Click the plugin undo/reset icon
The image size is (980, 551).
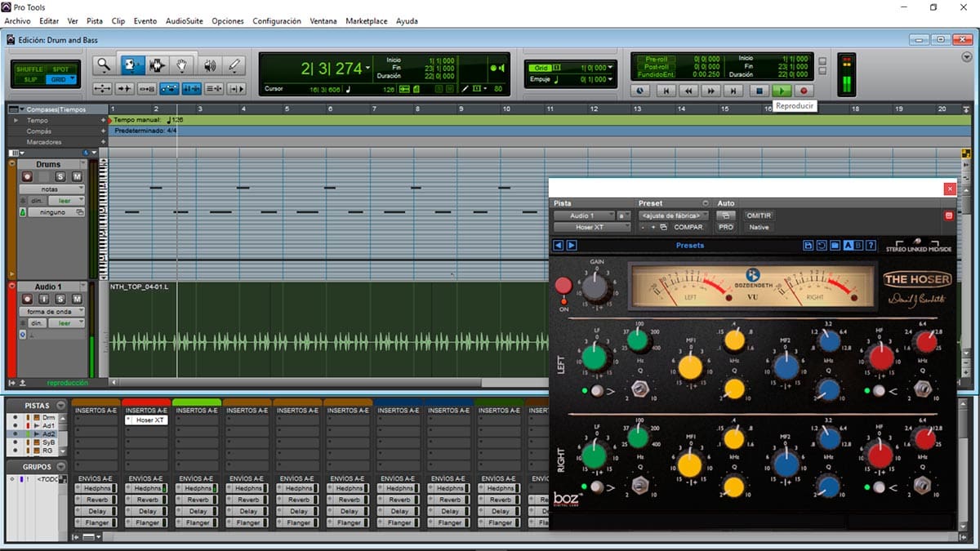pos(821,245)
